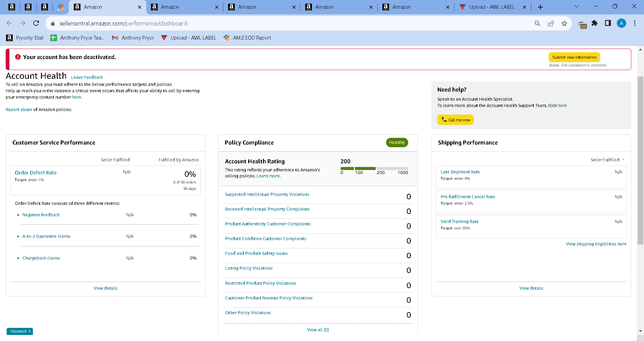
Task: Open A-to-z Guarantee claims
Action: coord(46,236)
